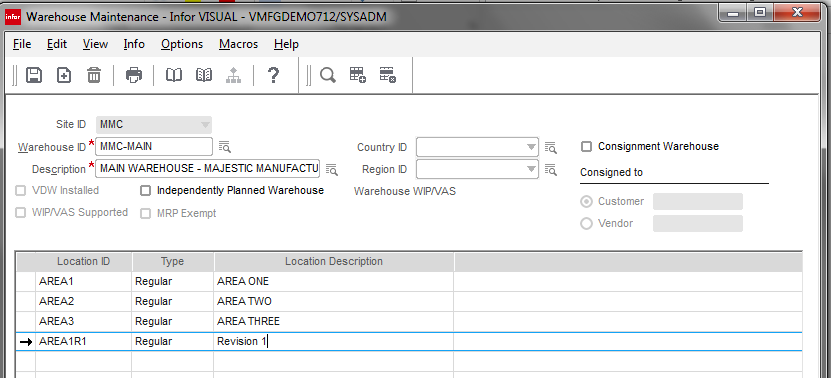Select the AREA2 location cell
The height and width of the screenshot is (378, 831).
point(84,302)
